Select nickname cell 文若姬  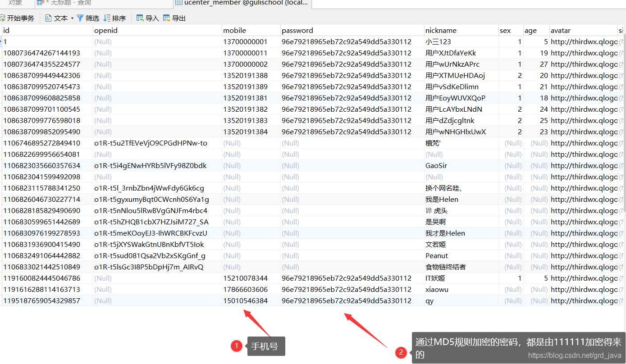coord(461,245)
